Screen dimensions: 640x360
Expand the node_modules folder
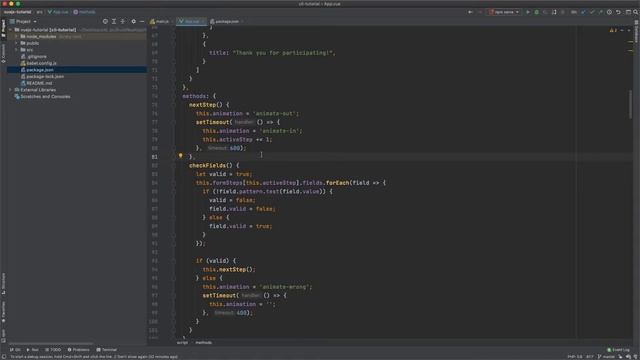coord(17,36)
